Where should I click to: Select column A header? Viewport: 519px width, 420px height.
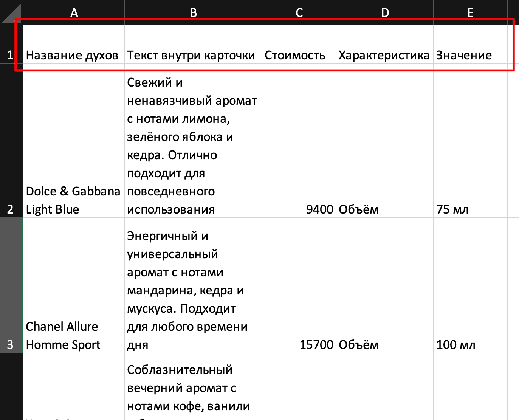tap(74, 12)
